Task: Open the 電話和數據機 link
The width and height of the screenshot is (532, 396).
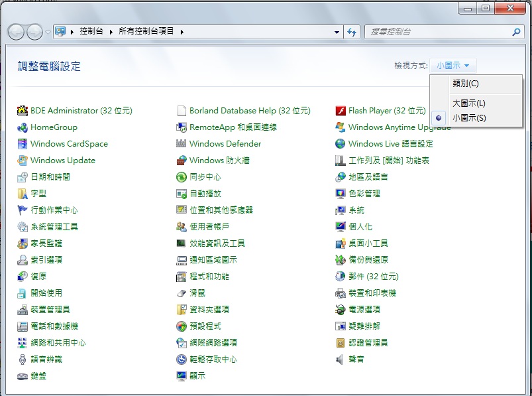Action: [54, 326]
